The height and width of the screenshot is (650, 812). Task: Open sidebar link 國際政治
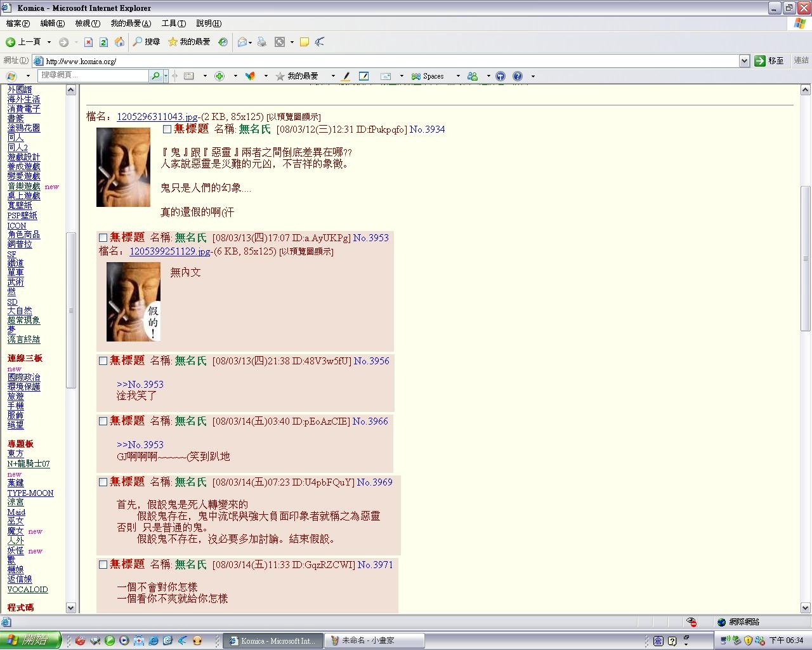tap(23, 377)
